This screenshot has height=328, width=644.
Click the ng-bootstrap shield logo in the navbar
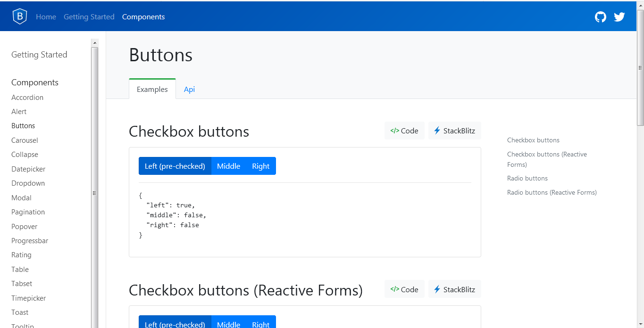click(19, 16)
